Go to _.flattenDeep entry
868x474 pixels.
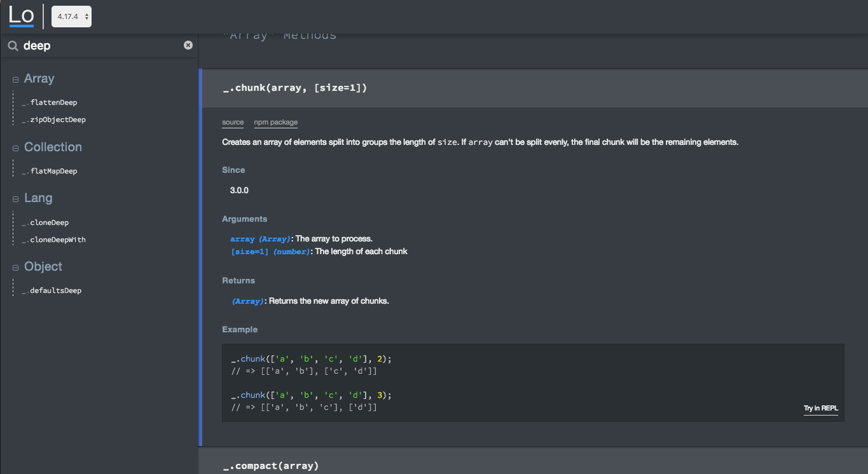pos(50,102)
